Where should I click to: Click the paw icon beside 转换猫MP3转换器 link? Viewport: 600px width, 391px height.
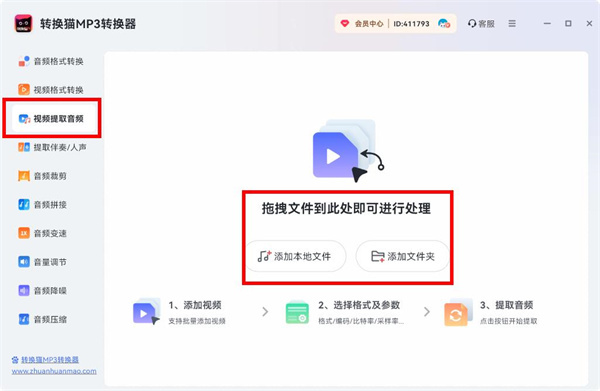[x=15, y=360]
